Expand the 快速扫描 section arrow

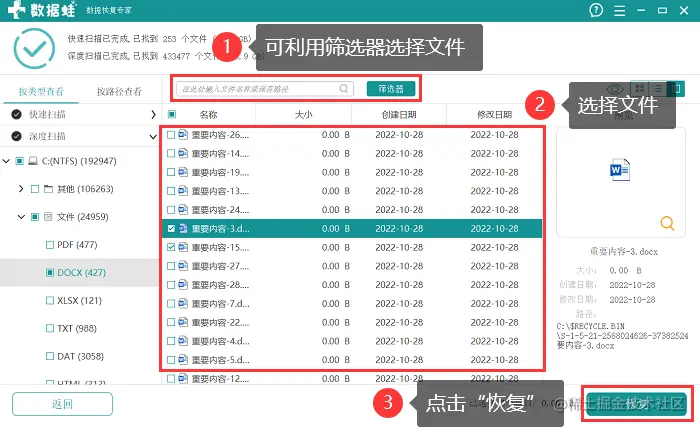coord(153,114)
